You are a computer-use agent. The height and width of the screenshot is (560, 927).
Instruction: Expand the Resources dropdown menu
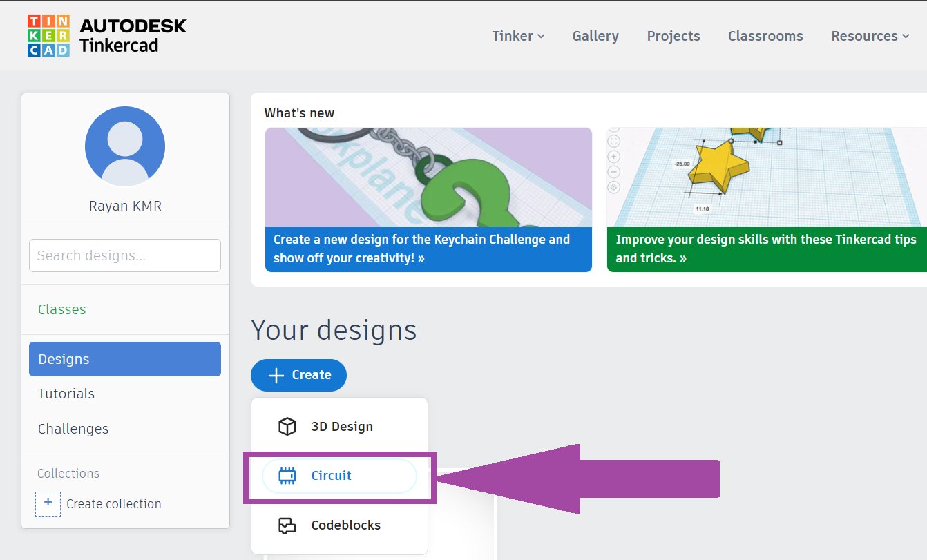870,36
